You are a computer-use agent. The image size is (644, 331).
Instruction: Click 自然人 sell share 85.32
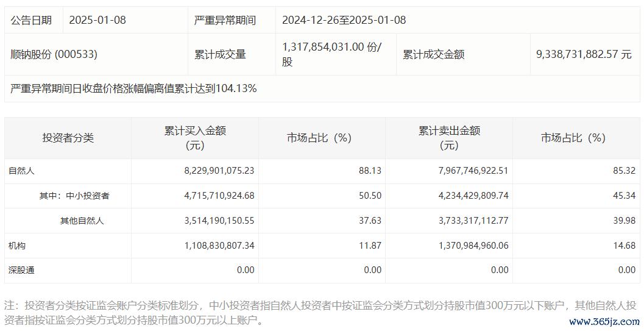pyautogui.click(x=625, y=171)
